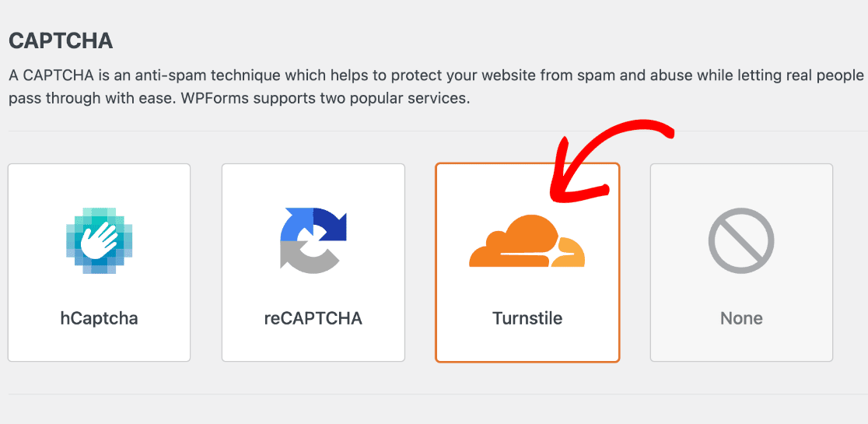
Task: Click the CAPTCHA description paragraph
Action: point(436,87)
